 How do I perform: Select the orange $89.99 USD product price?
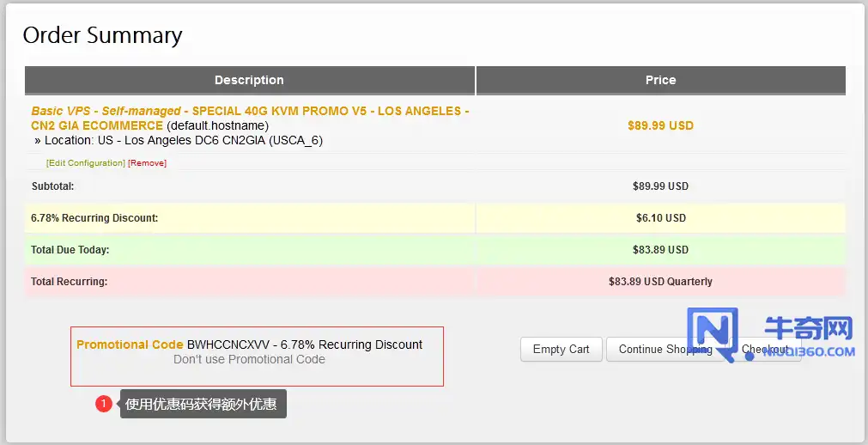pyautogui.click(x=660, y=125)
